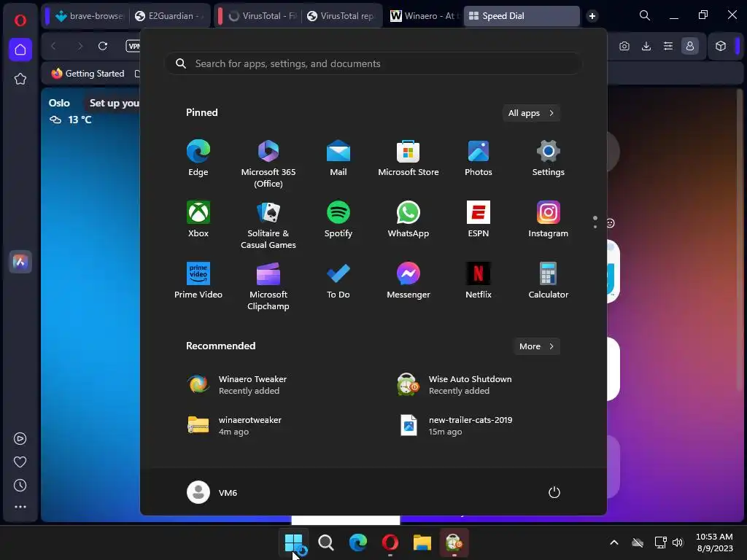Open Microsoft Store from Start menu
Image resolution: width=747 pixels, height=560 pixels.
409,158
